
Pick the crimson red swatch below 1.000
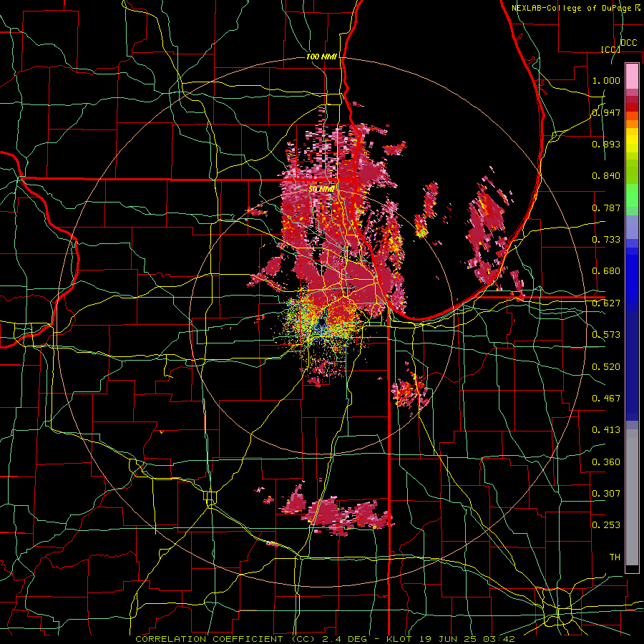(632, 99)
